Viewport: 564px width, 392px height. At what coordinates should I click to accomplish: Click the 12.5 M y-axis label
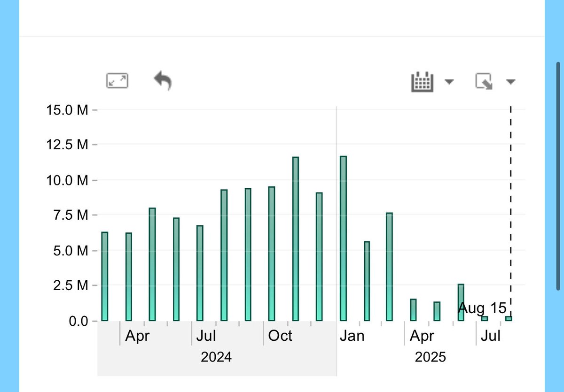67,145
